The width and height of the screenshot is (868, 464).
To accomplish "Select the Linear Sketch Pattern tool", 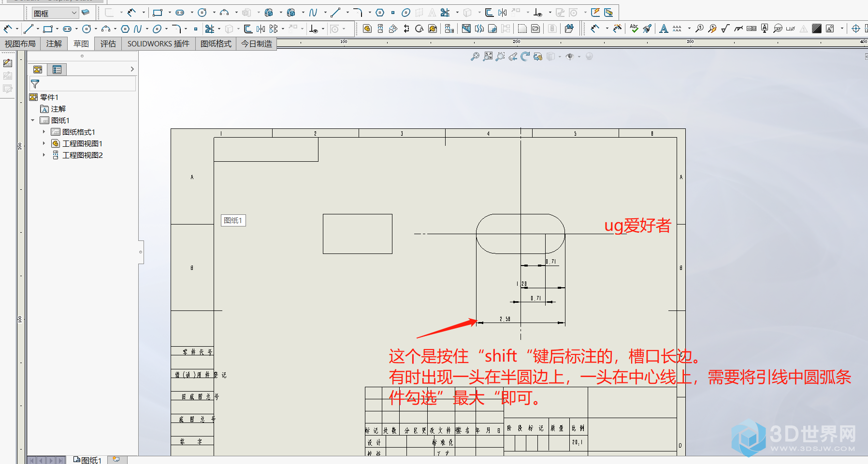I will tap(274, 29).
